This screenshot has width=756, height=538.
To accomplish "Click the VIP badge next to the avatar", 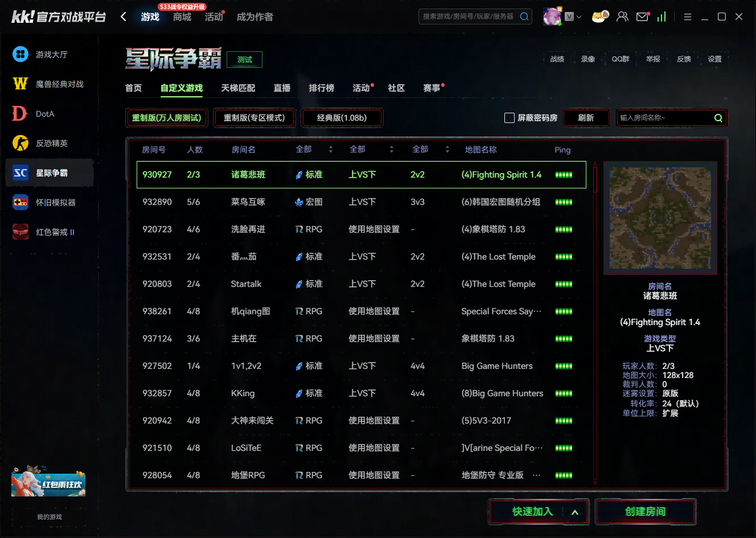I will pyautogui.click(x=569, y=17).
